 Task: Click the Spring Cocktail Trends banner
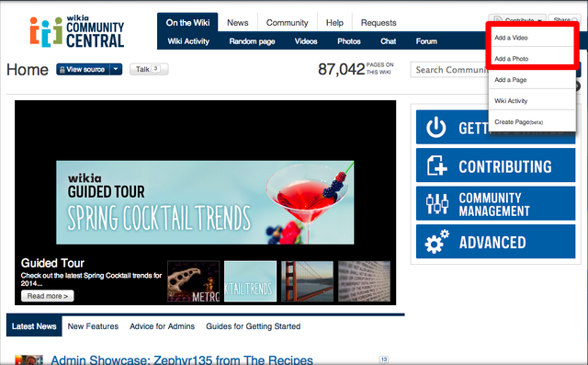205,202
